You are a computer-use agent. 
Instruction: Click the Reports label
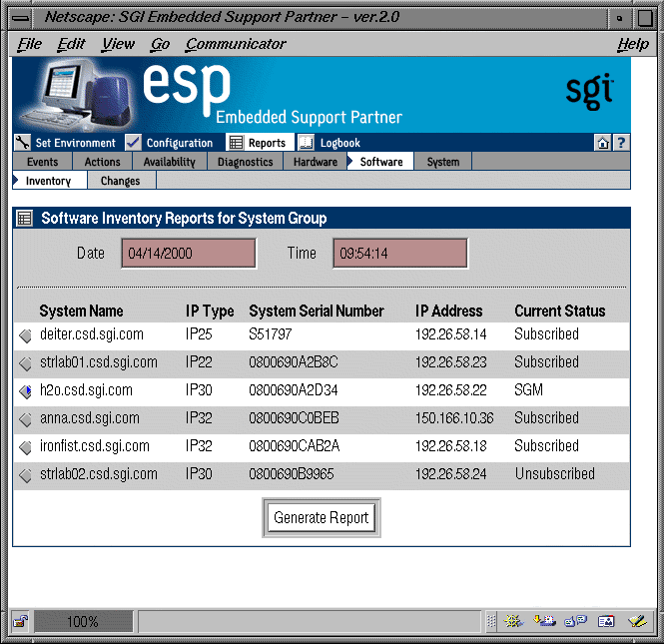point(267,143)
